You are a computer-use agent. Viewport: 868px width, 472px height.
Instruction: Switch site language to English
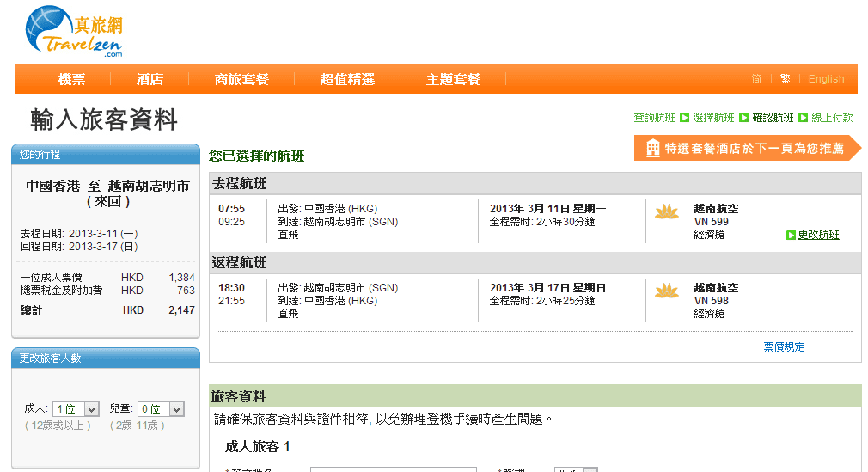tap(826, 79)
